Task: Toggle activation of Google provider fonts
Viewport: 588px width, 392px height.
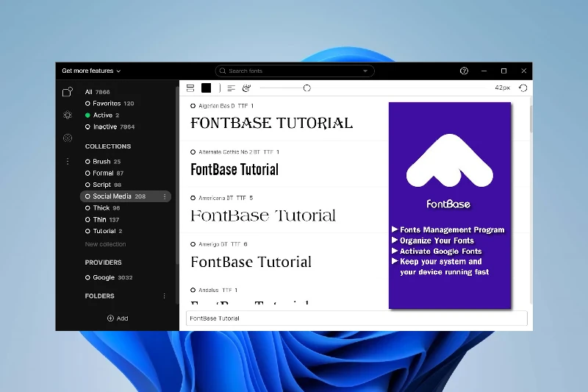Action: pyautogui.click(x=88, y=277)
